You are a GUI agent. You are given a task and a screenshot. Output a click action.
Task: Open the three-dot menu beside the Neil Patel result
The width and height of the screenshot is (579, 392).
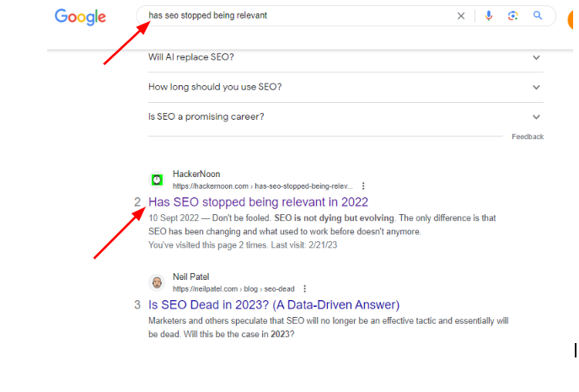coord(304,288)
